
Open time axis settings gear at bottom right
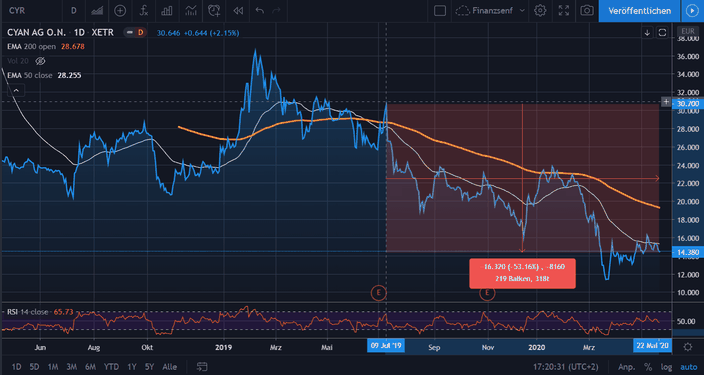coord(688,347)
